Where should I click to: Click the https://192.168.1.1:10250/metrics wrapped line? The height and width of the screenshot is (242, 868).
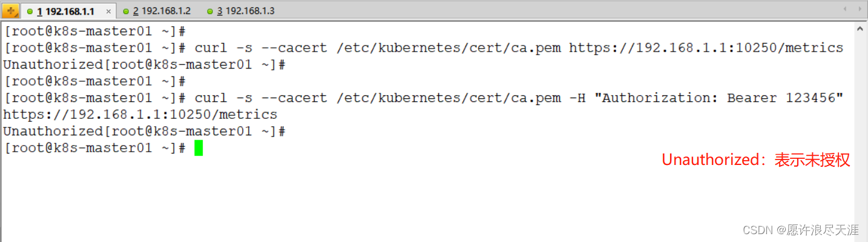[140, 115]
